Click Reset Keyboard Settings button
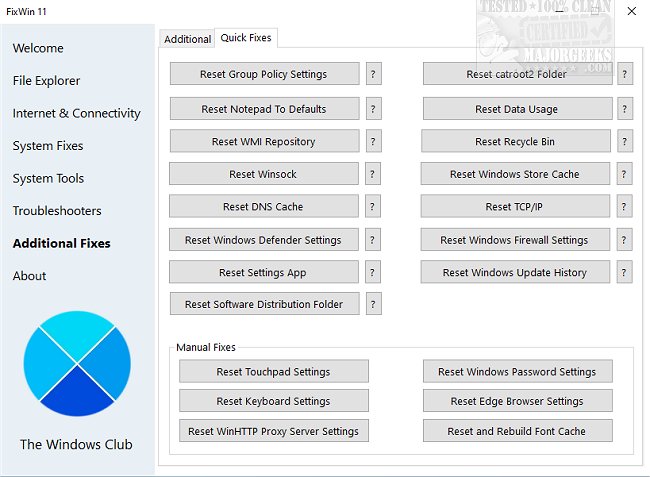The image size is (650, 477). 274,401
